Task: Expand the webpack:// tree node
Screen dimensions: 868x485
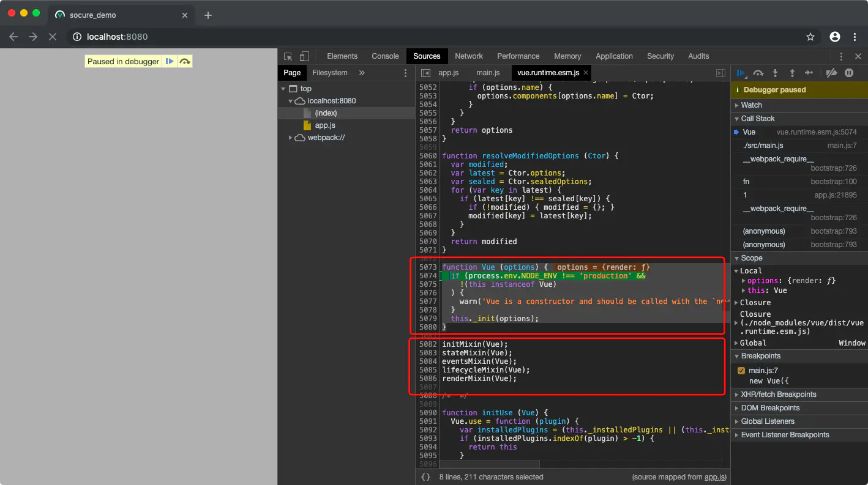Action: 291,138
